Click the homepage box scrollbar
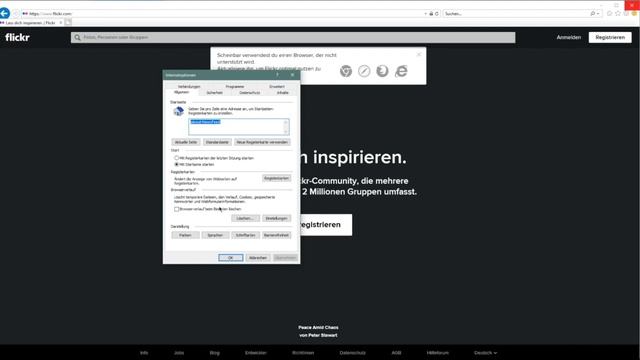Viewport: 640px width, 360px height. point(286,127)
